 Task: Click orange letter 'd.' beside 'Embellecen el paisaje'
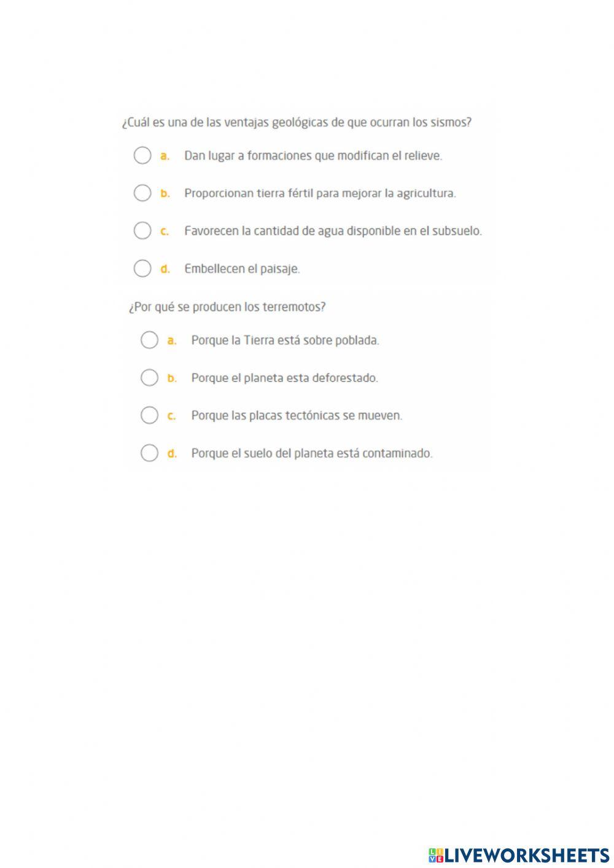point(165,269)
